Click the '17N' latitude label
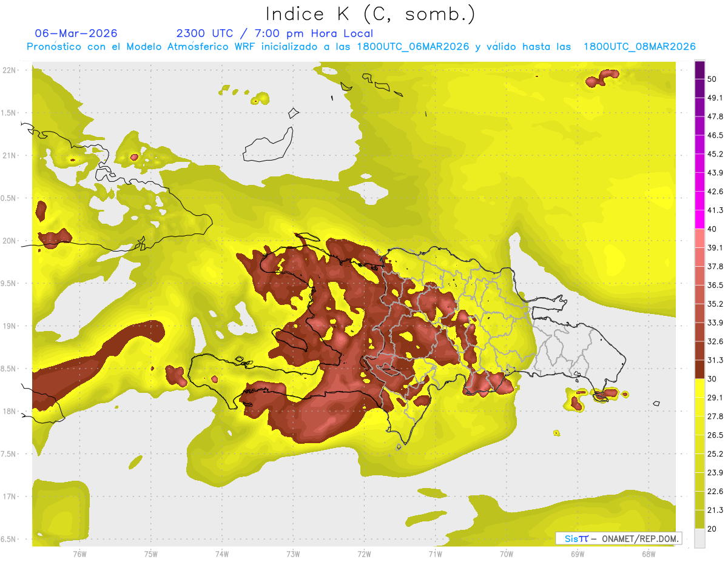This screenshot has height=562, width=728. (x=10, y=497)
